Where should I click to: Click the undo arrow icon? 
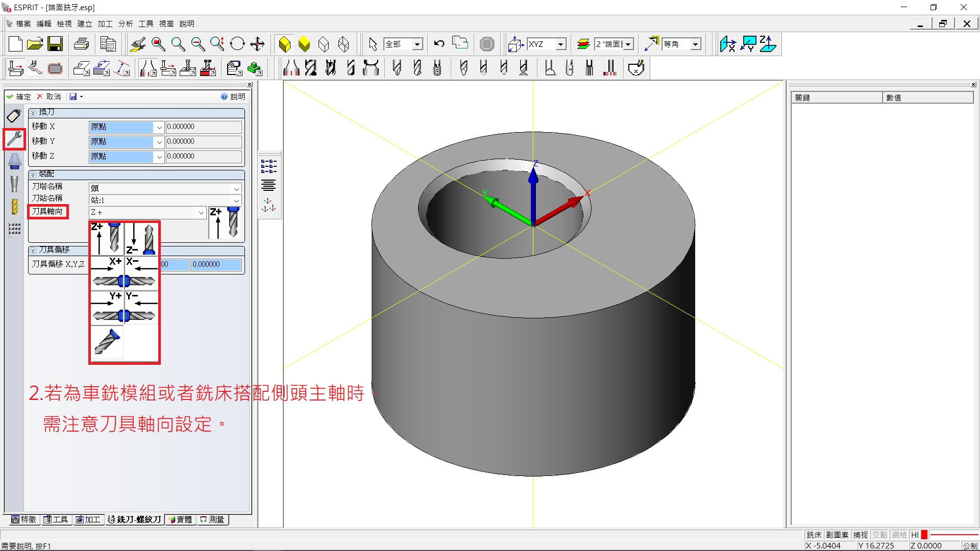[439, 44]
